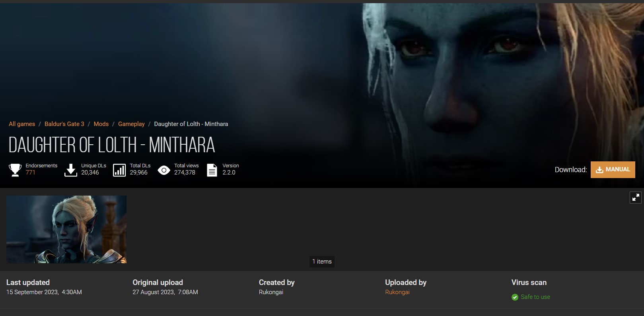The width and height of the screenshot is (644, 316).
Task: Click the Virus scan heading
Action: click(x=529, y=283)
